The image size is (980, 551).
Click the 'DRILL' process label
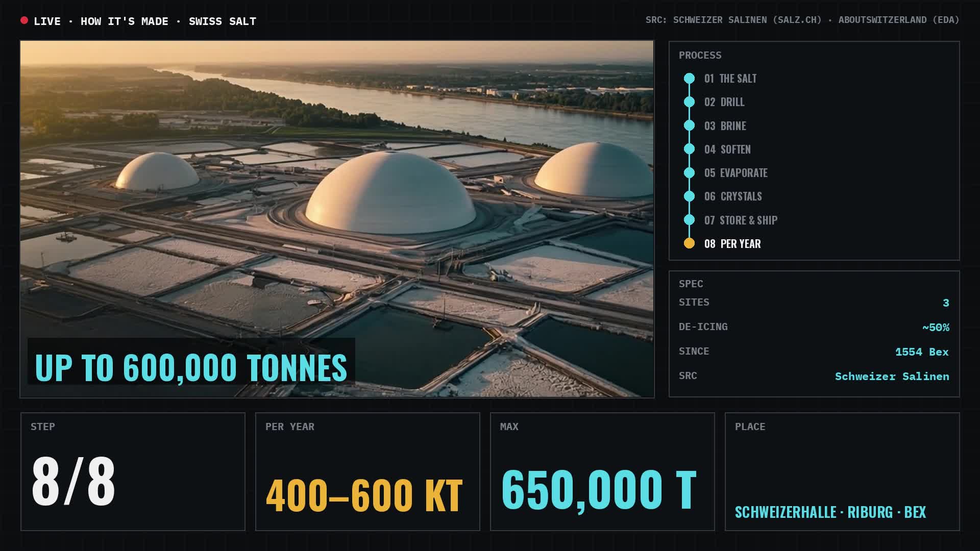click(732, 102)
